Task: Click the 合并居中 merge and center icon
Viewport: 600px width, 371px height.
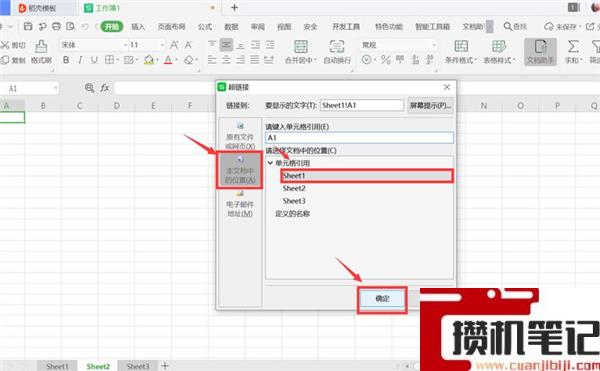Action: pyautogui.click(x=300, y=47)
